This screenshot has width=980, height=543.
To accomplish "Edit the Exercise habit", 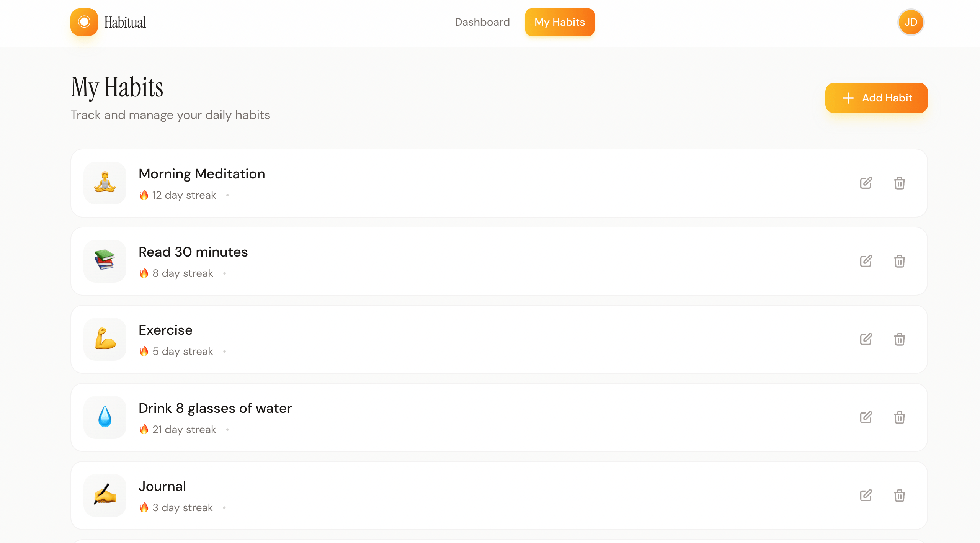I will [866, 339].
